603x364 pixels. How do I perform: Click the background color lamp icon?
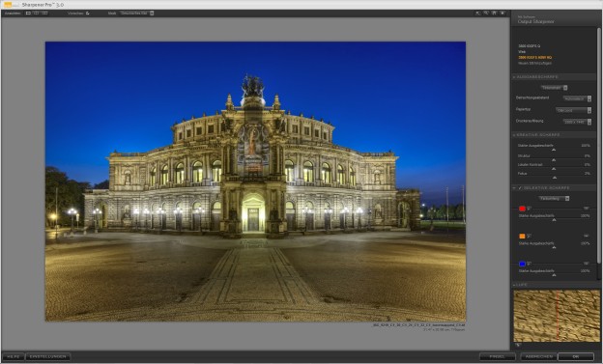(x=502, y=14)
